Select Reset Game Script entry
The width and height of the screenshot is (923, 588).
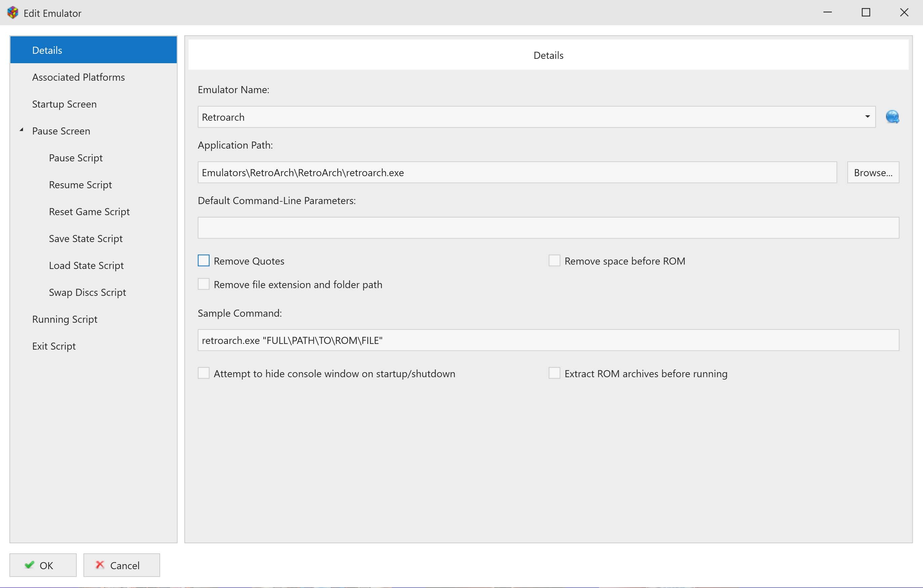point(94,211)
